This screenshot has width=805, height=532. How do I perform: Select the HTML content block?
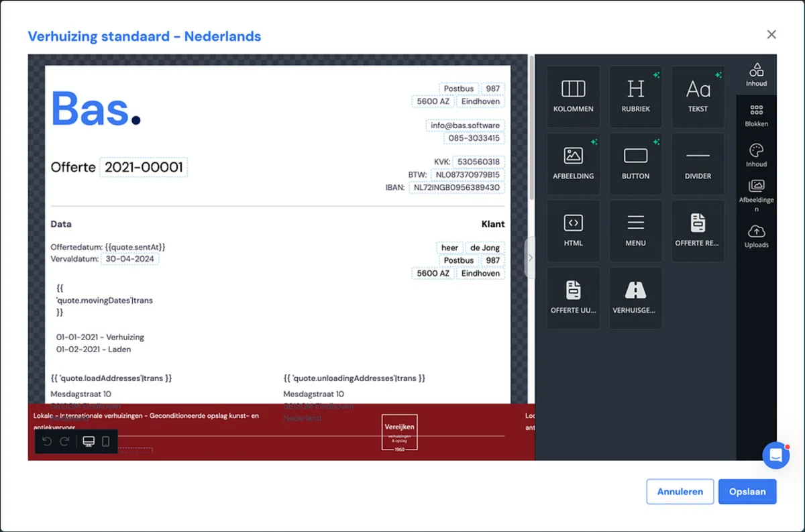574,231
